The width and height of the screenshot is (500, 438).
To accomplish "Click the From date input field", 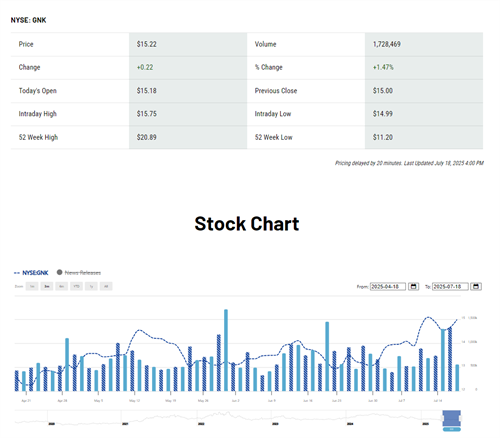I will tap(388, 287).
